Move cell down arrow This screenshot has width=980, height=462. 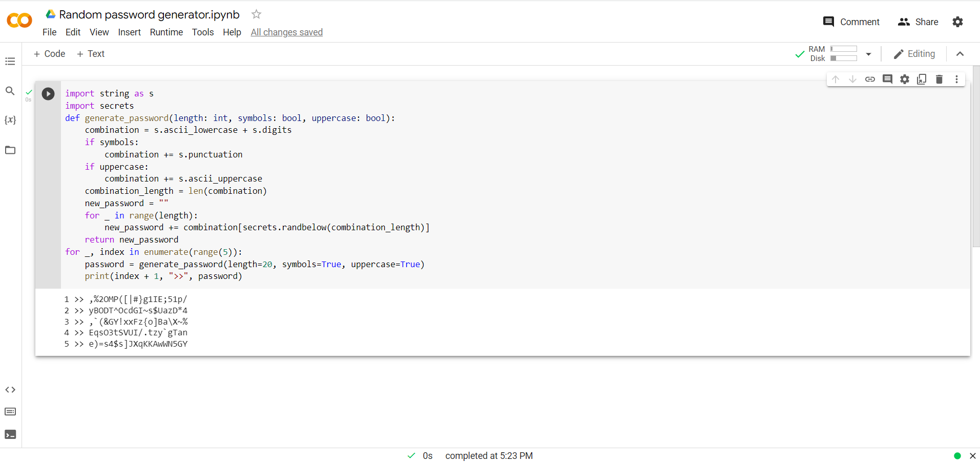click(x=852, y=79)
